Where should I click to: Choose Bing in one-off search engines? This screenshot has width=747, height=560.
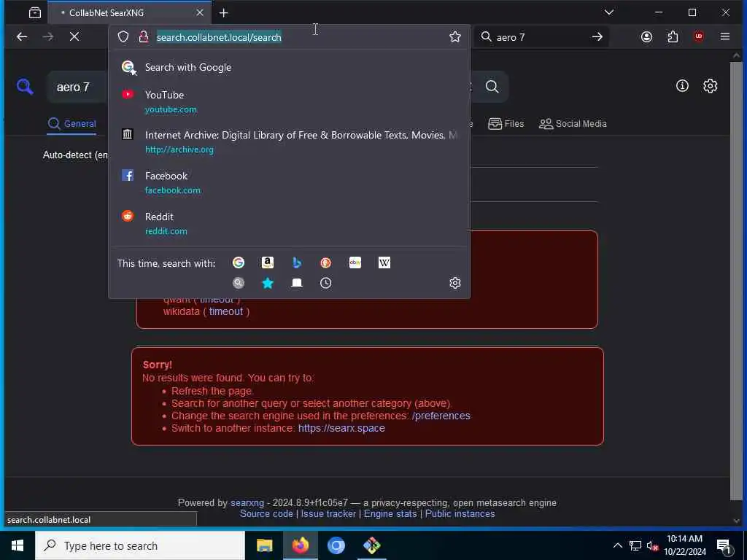click(x=297, y=262)
